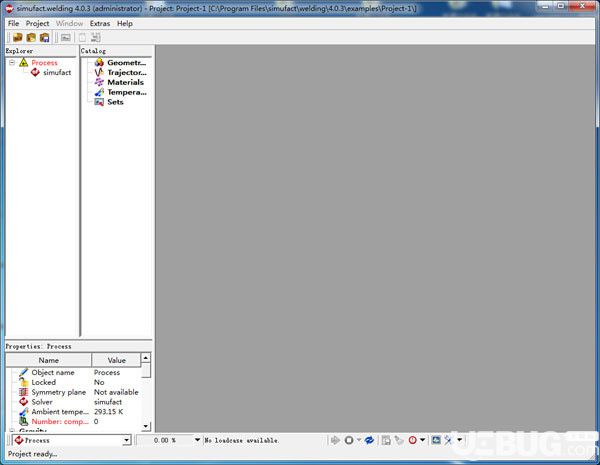This screenshot has height=465, width=600.
Task: Open the percentage progress dropdown arrow
Action: pyautogui.click(x=197, y=440)
